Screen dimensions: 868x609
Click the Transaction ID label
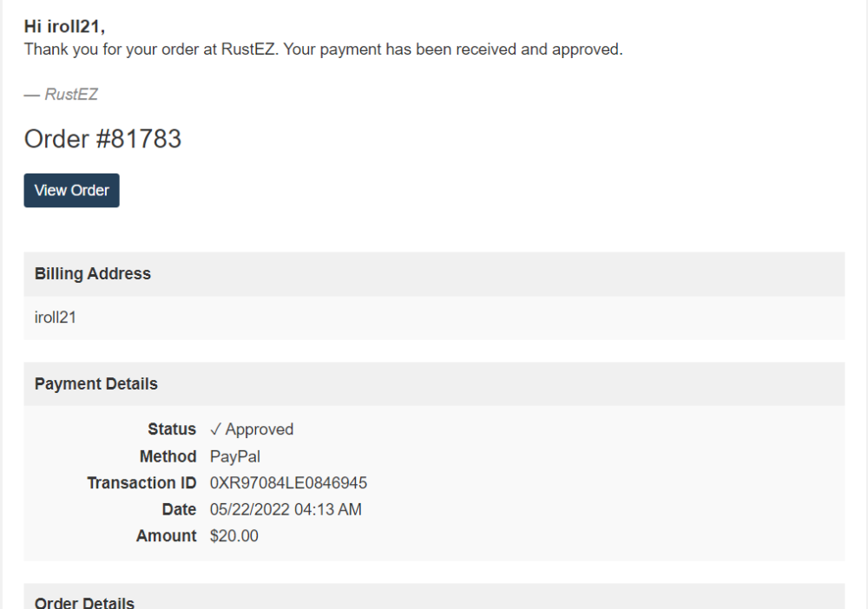coord(141,483)
